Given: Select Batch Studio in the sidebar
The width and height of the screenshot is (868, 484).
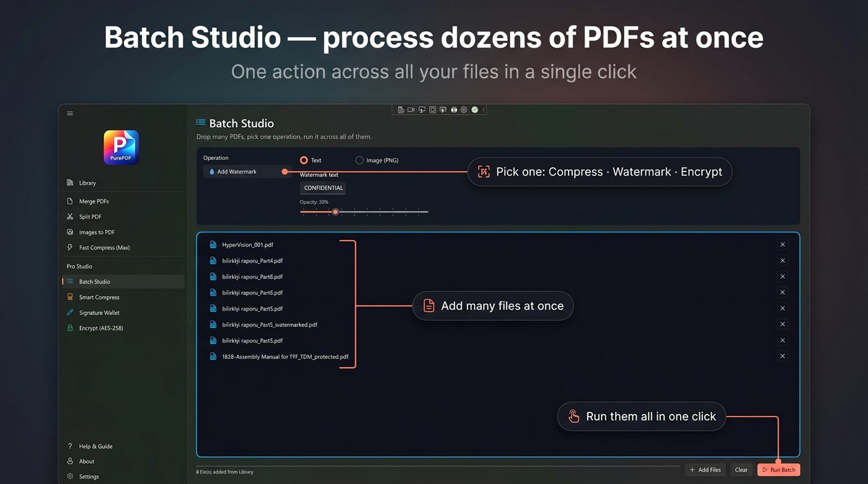Looking at the screenshot, I should click(124, 282).
